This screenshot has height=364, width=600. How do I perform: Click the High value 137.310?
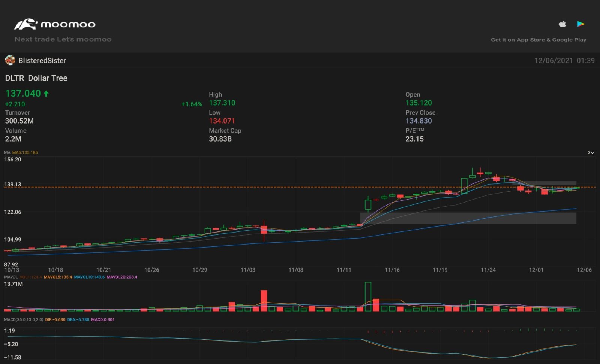(222, 103)
